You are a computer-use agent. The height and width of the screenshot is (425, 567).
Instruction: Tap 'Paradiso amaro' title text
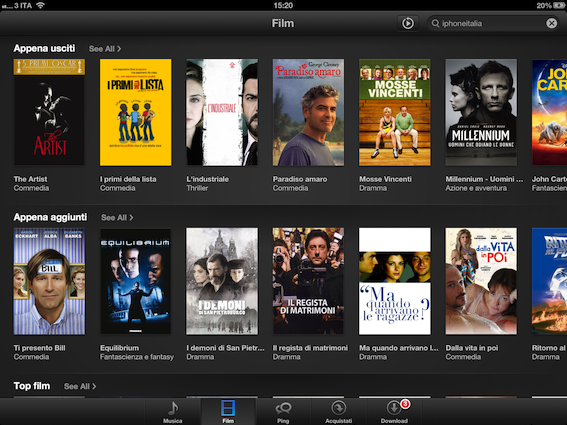click(300, 179)
